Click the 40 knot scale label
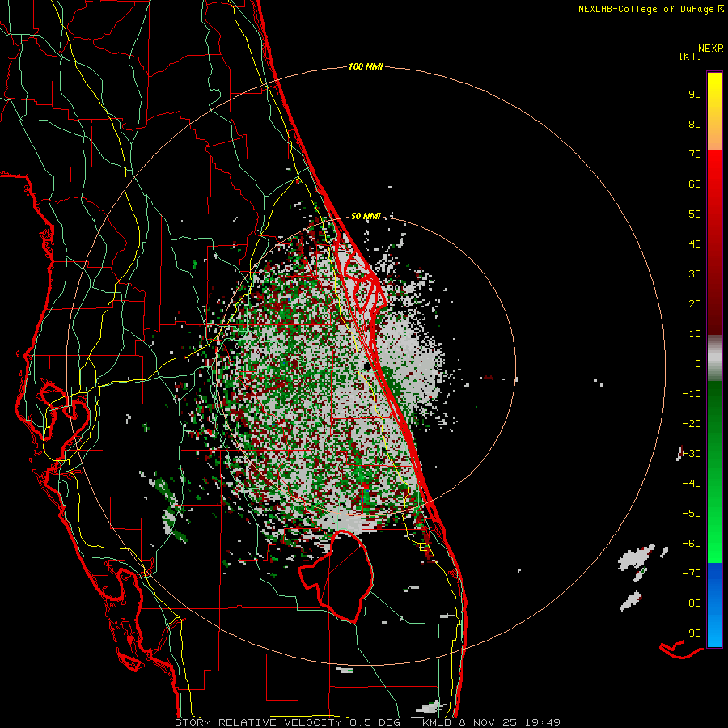 click(x=695, y=244)
